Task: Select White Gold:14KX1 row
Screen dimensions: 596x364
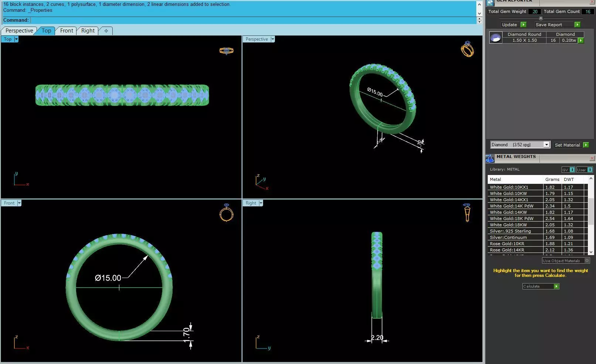Action: [538, 200]
